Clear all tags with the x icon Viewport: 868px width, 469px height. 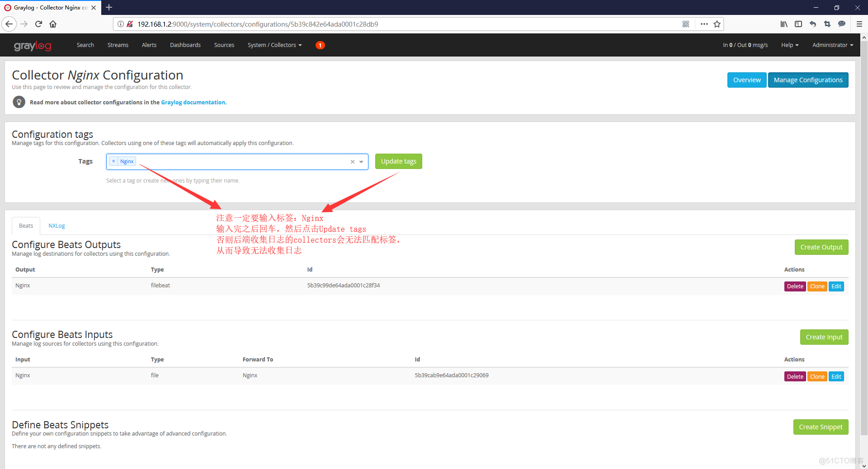point(353,162)
